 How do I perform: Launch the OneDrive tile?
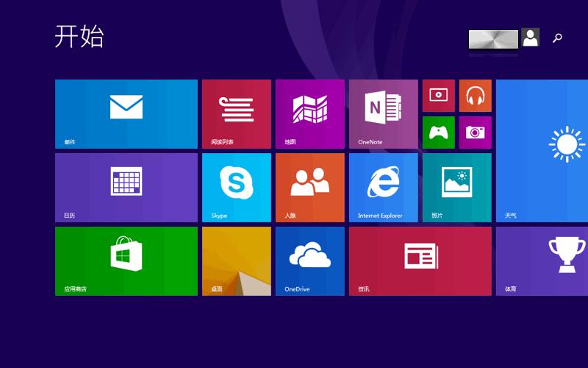(310, 261)
